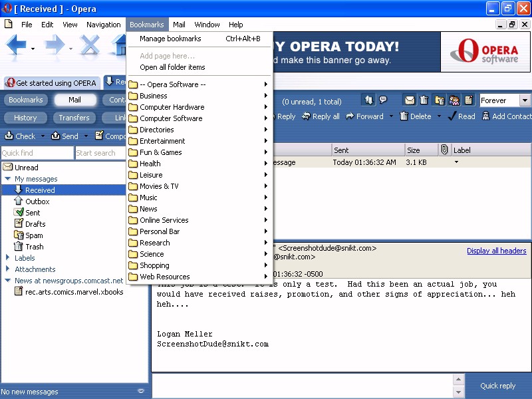The height and width of the screenshot is (399, 532).
Task: Choose Open all folder items
Action: (200, 67)
